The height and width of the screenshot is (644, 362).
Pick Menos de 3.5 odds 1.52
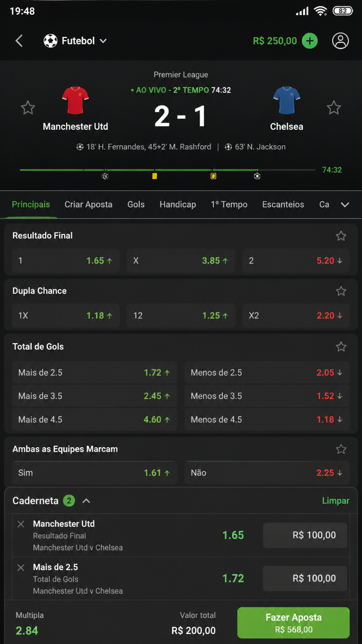click(x=267, y=396)
